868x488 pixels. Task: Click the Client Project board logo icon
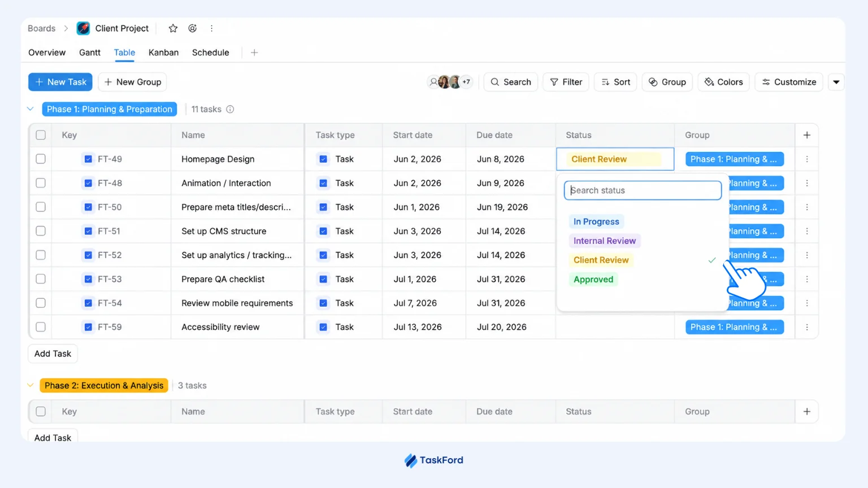click(83, 28)
